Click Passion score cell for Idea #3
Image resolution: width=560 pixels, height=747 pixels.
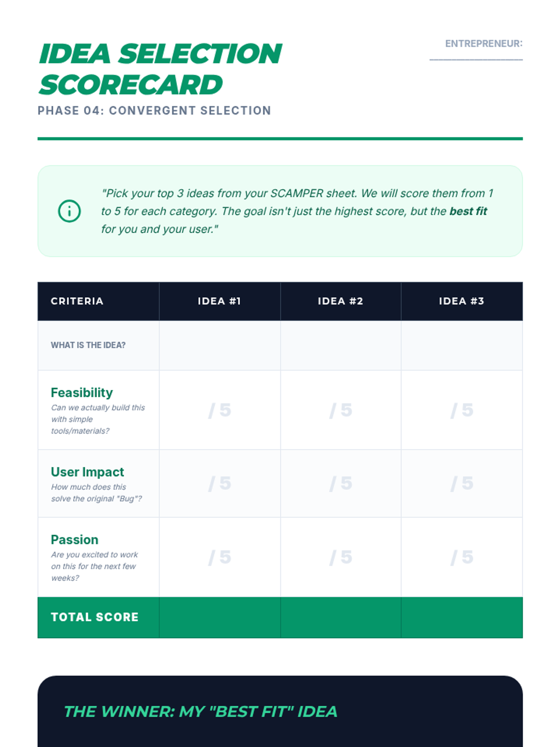(x=462, y=557)
